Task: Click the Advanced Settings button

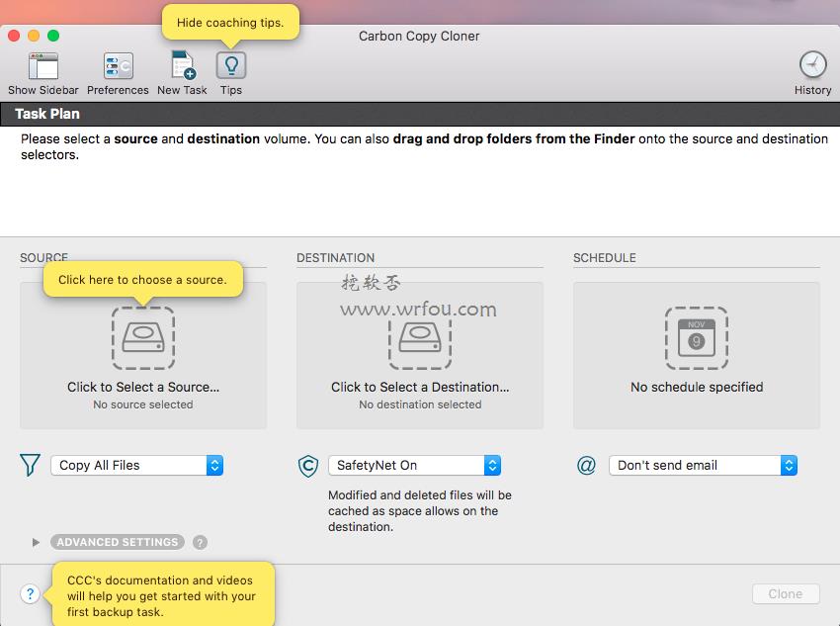Action: pyautogui.click(x=118, y=542)
